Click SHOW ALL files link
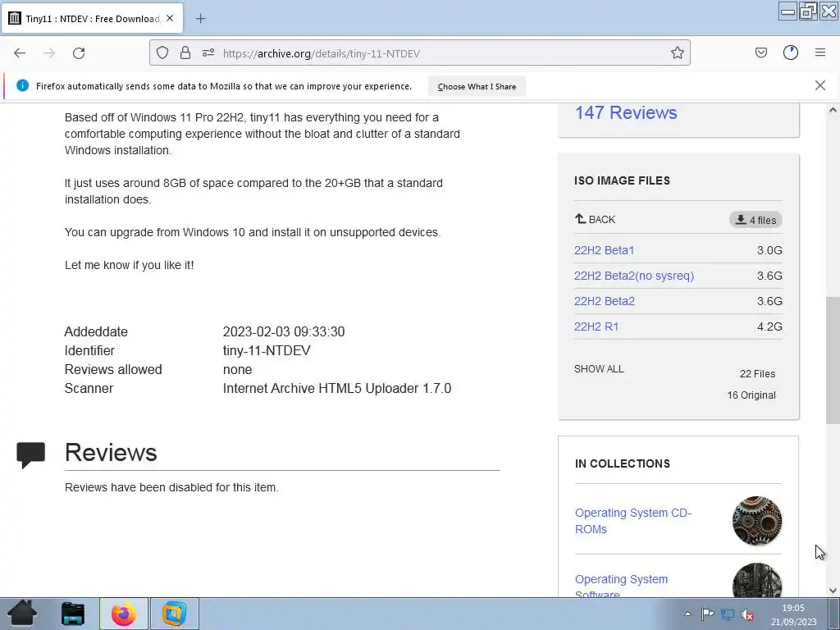The height and width of the screenshot is (630, 840). point(599,369)
